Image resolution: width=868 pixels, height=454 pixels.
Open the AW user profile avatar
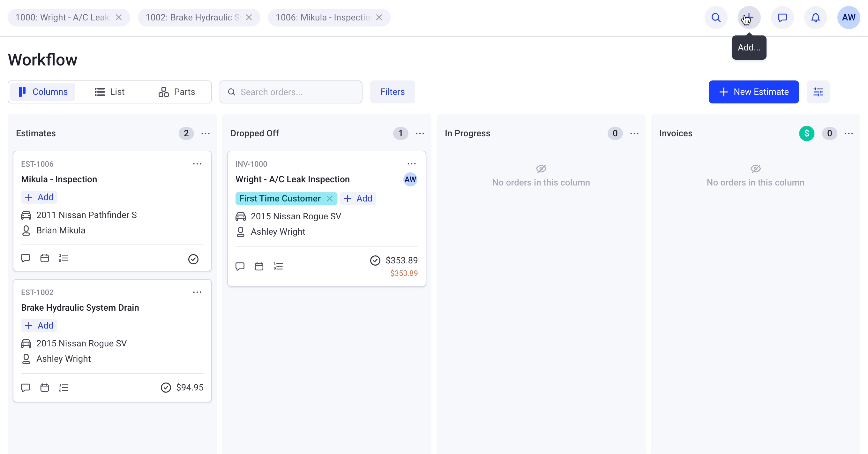pos(849,18)
